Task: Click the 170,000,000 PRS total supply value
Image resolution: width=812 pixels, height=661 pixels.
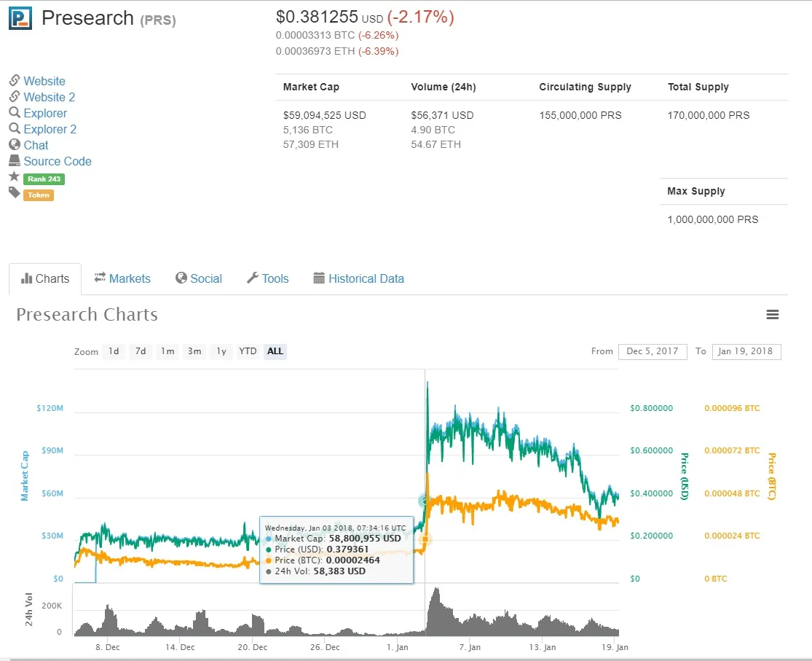Action: (709, 115)
